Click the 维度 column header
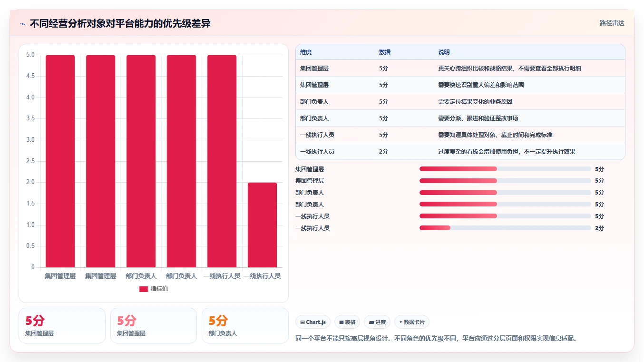644x362 pixels. (306, 52)
